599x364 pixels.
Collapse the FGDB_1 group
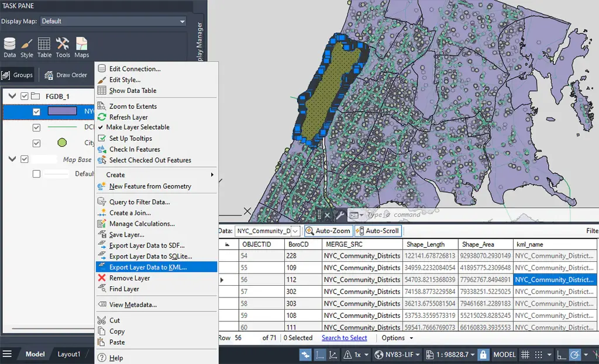[x=12, y=96]
